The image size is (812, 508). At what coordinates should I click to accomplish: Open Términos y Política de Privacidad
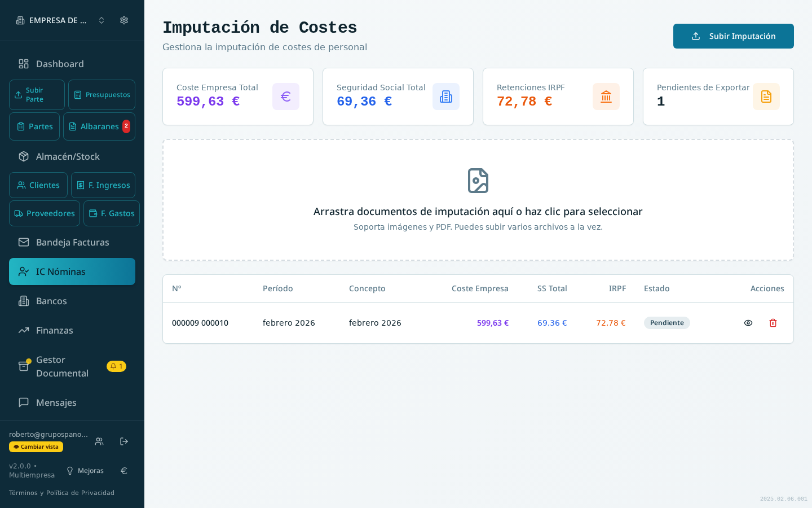[x=61, y=493]
